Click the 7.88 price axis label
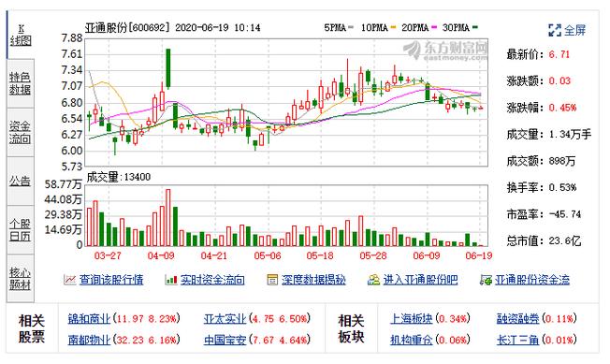610x364 pixels. [x=72, y=38]
